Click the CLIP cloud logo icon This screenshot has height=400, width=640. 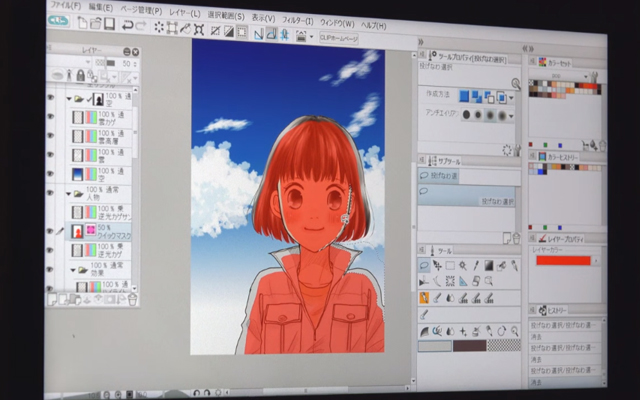(59, 19)
